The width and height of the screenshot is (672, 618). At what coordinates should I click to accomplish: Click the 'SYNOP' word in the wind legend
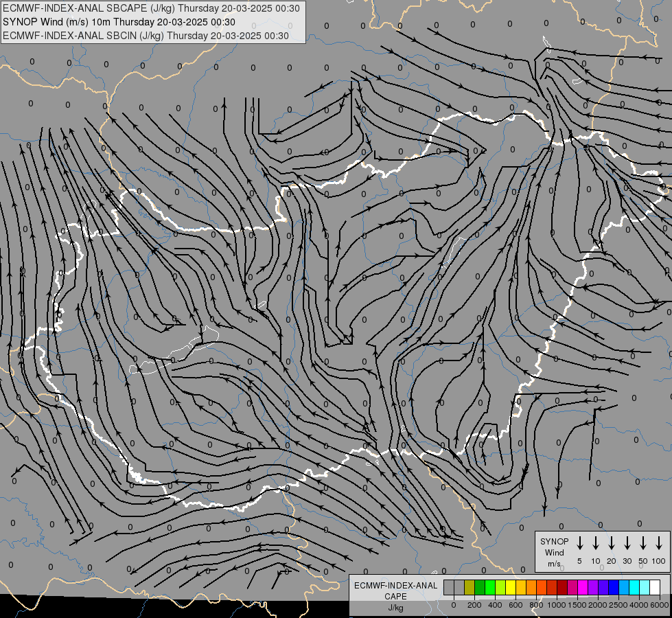click(x=554, y=541)
